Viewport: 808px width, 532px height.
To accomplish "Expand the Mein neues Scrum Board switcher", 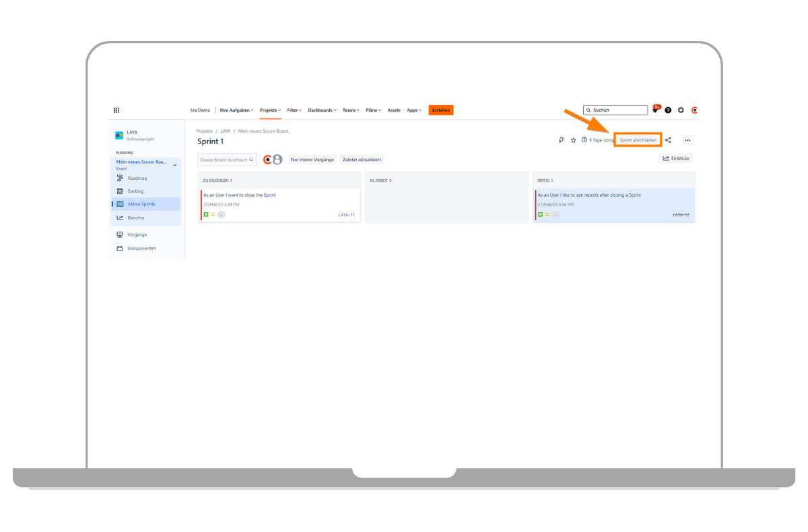I will pyautogui.click(x=174, y=165).
